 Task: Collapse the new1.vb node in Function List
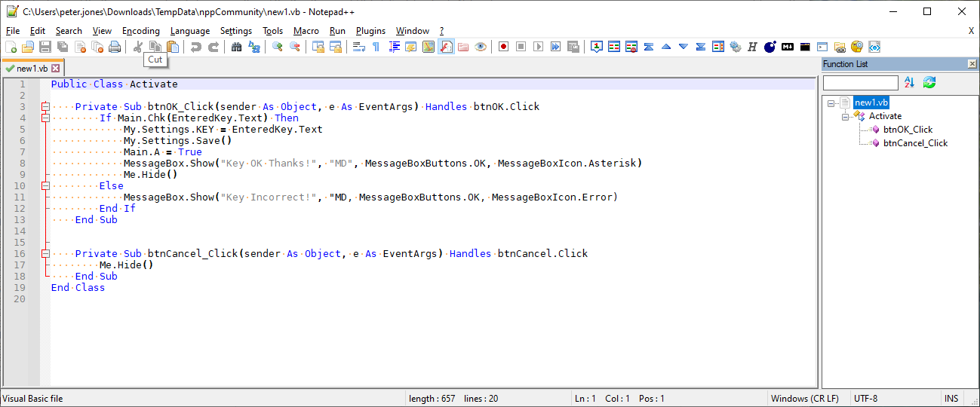click(x=831, y=103)
